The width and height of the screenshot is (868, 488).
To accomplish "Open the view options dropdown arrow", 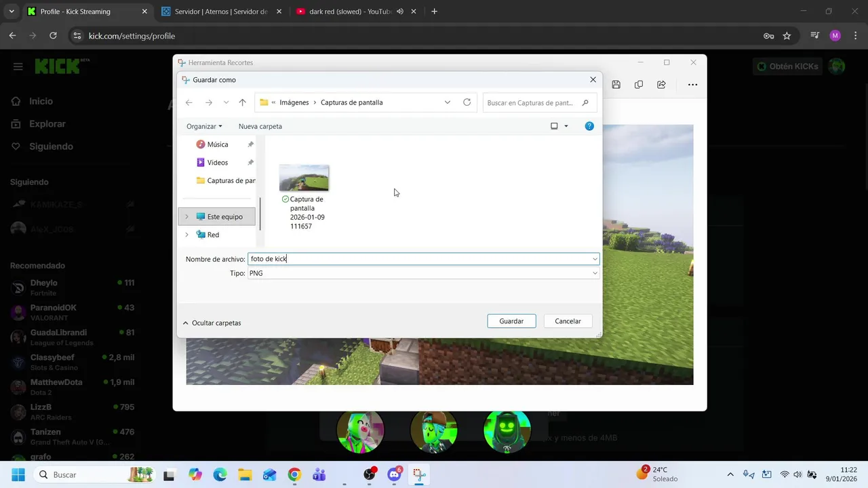I will pos(566,126).
